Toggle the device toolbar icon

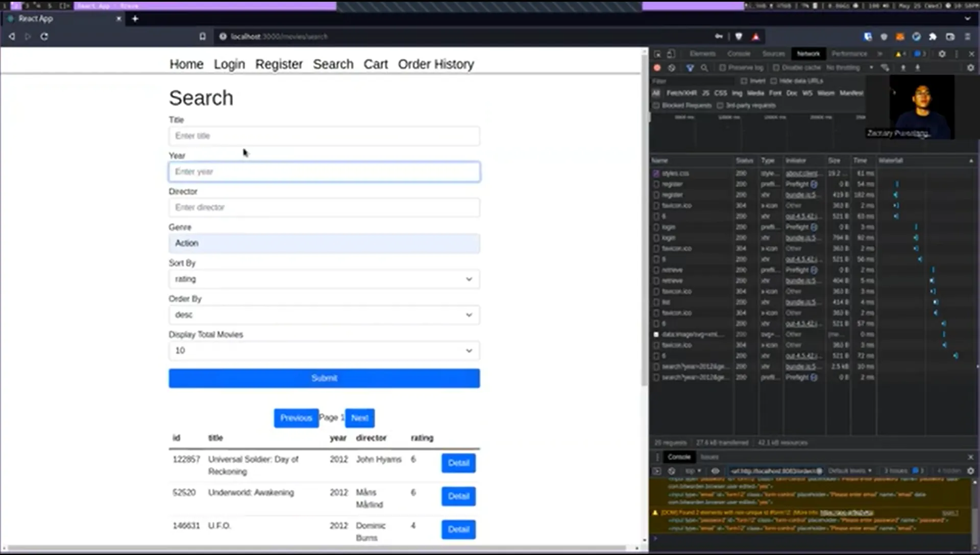(671, 54)
